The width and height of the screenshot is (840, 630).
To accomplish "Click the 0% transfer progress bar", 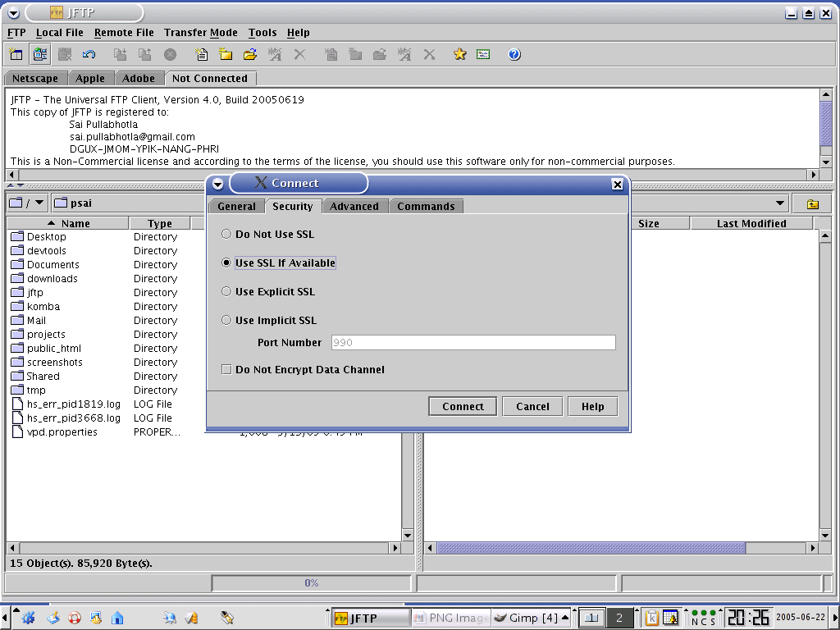I will [311, 583].
